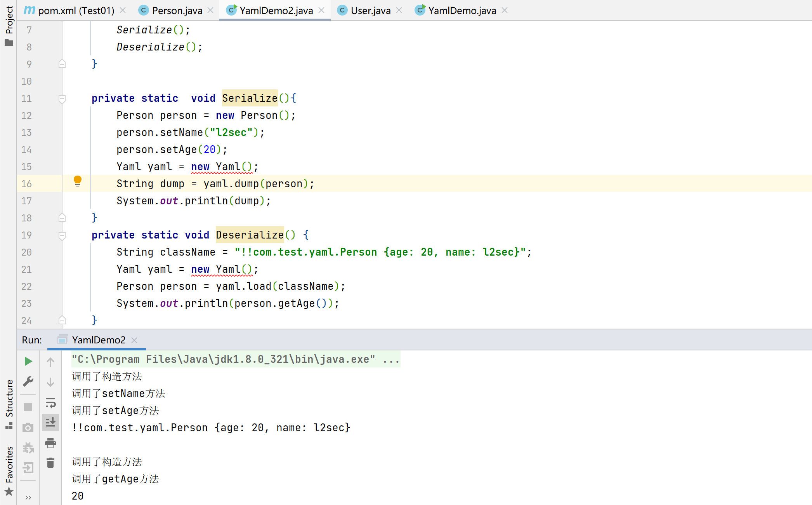Viewport: 812px width, 505px height.
Task: Click System.out.println(dump) on line 17
Action: click(x=191, y=201)
